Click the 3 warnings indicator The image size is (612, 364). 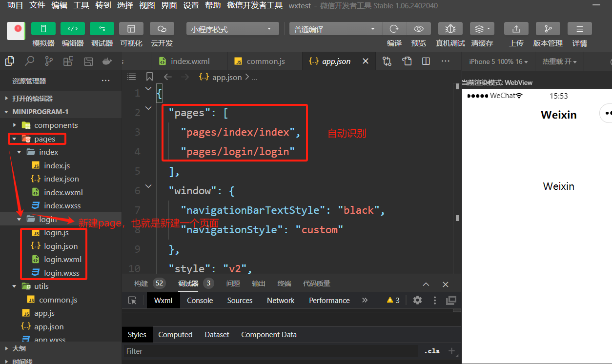[x=393, y=301]
